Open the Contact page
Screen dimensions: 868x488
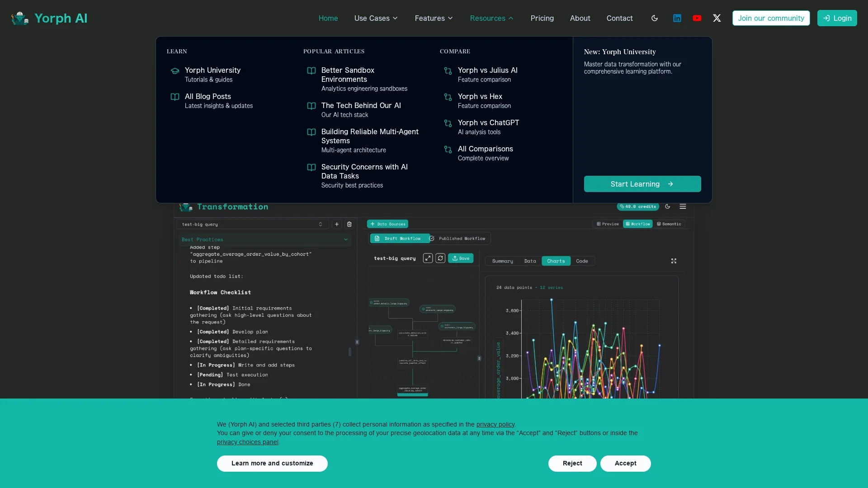tap(620, 18)
